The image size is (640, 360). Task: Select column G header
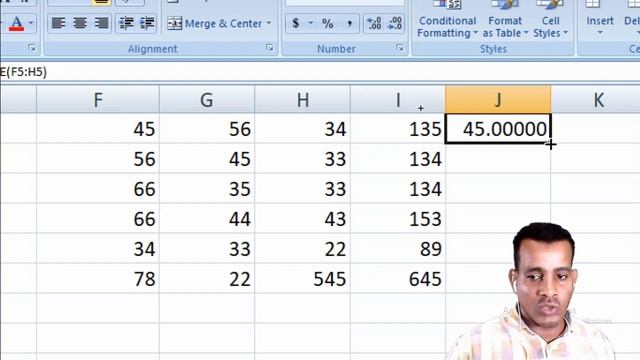click(207, 99)
